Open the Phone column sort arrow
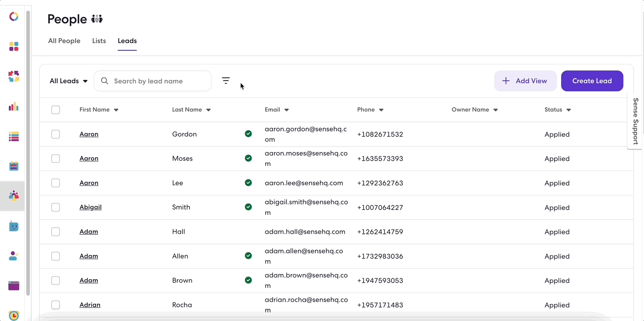This screenshot has height=321, width=644. click(x=381, y=110)
